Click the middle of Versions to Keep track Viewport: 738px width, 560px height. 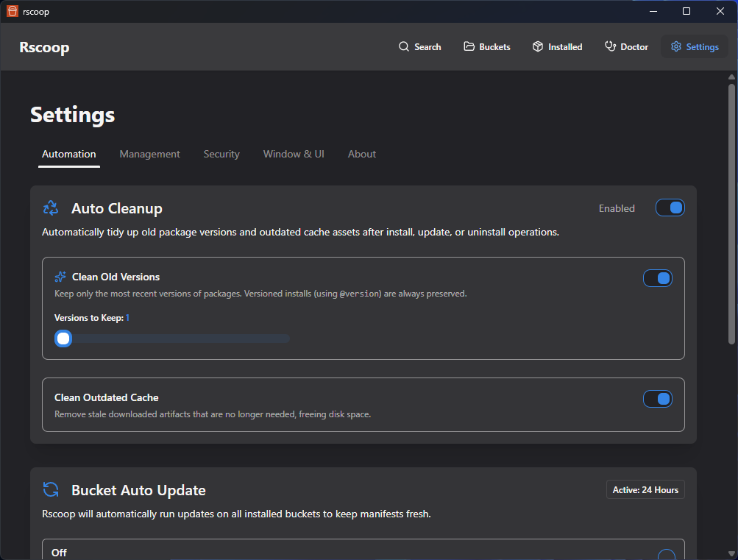coord(171,339)
